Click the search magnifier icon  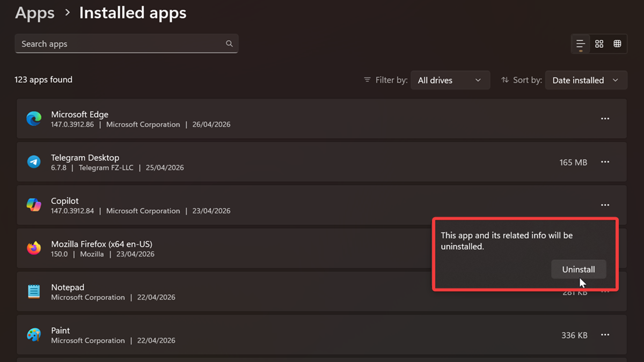click(229, 44)
